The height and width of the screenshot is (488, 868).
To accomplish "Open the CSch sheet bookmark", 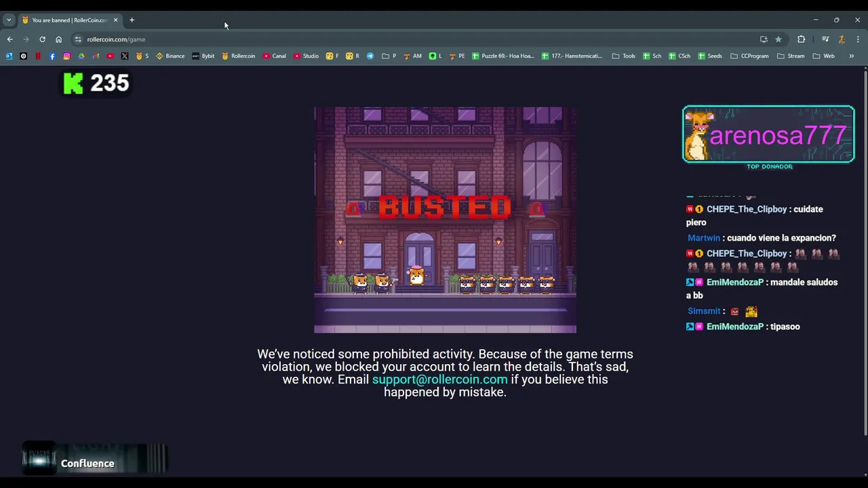I will [x=679, y=56].
